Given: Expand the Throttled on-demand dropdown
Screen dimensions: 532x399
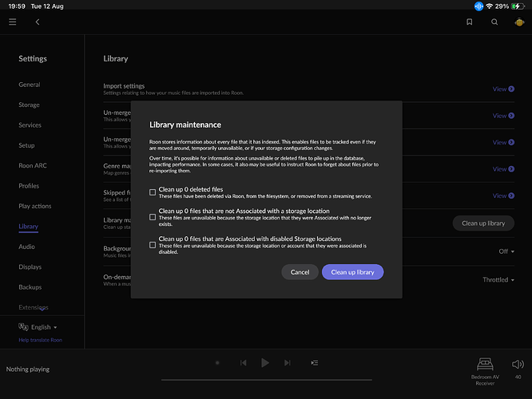Looking at the screenshot, I should (x=506, y=280).
